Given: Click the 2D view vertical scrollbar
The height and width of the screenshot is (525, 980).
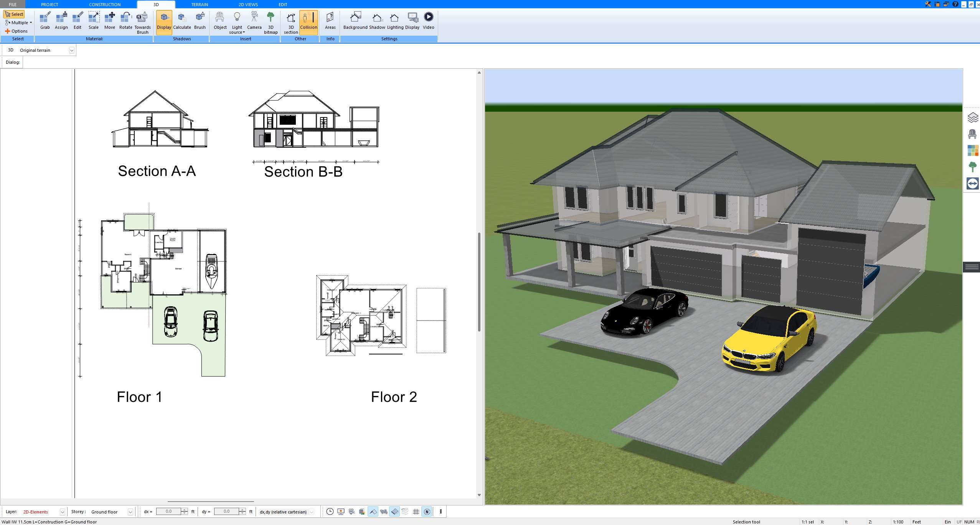Looking at the screenshot, I should 479,282.
